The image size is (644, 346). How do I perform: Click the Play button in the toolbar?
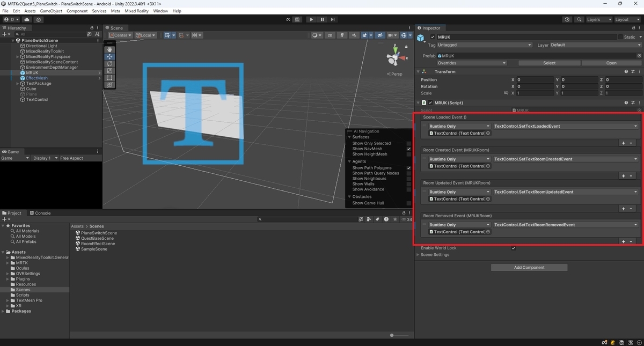click(311, 19)
